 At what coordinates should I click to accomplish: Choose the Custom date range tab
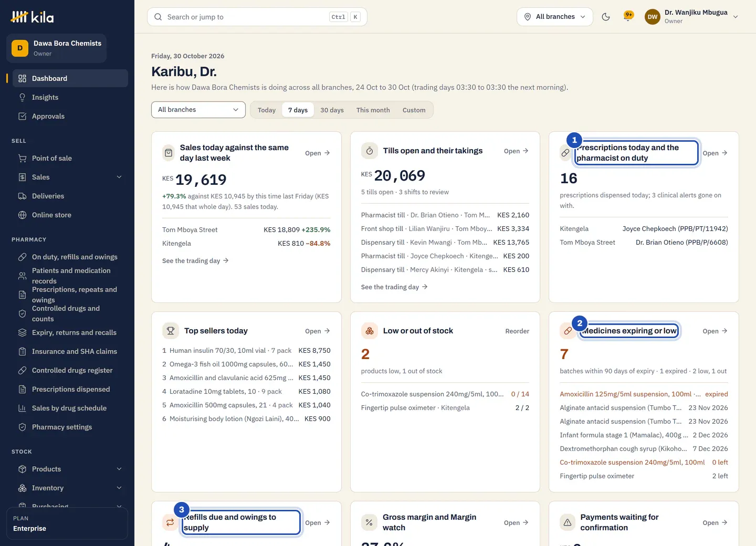coord(414,110)
